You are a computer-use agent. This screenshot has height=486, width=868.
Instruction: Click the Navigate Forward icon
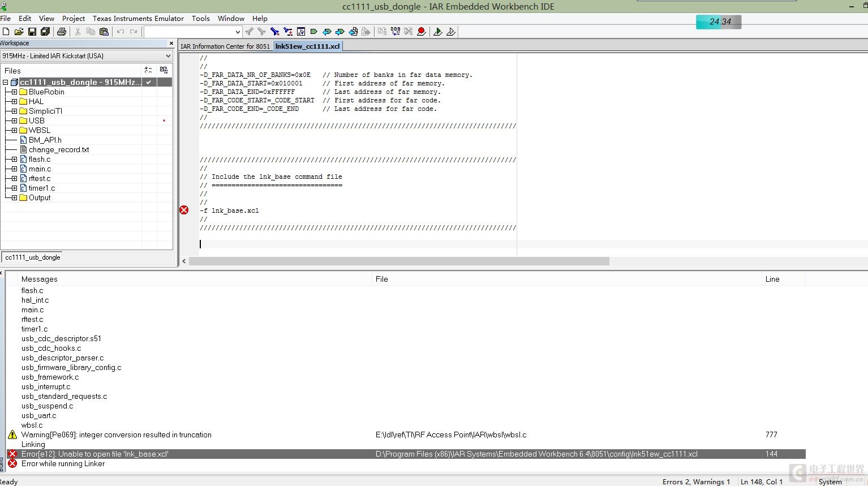366,32
